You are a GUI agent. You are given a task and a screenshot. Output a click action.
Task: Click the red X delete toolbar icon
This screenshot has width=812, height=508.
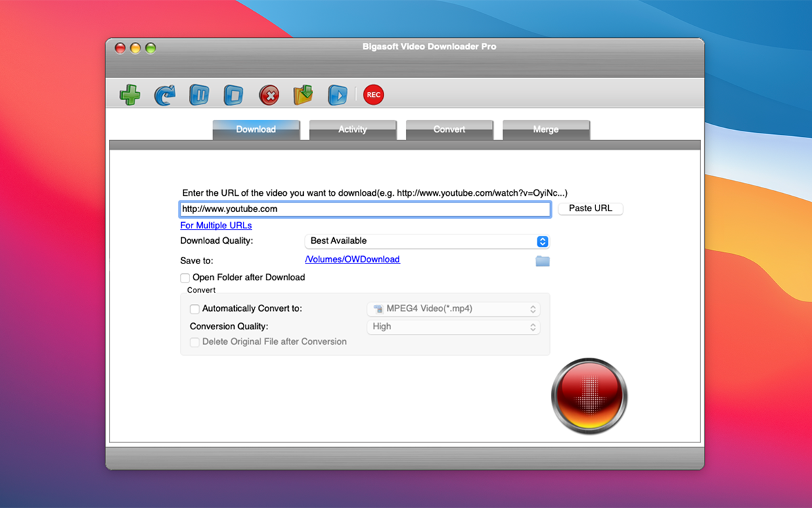coord(269,95)
